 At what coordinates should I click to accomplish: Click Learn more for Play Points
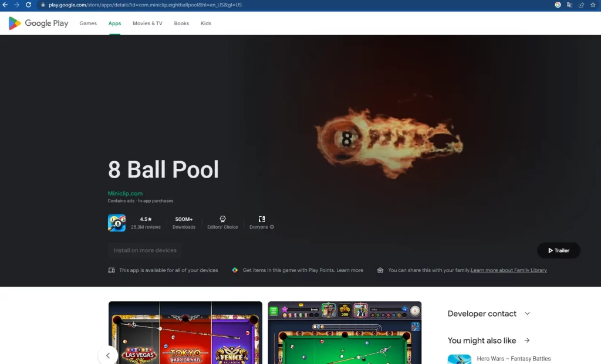[x=350, y=270]
